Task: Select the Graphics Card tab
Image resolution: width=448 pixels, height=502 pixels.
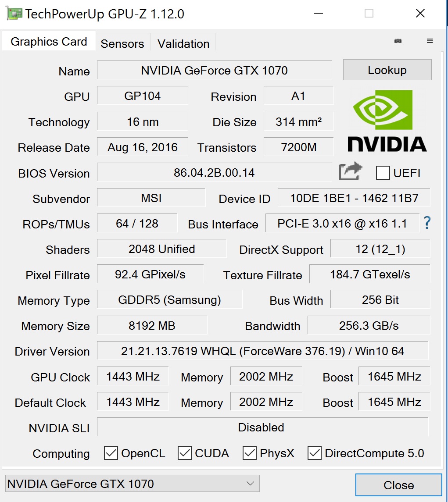Action: (49, 42)
